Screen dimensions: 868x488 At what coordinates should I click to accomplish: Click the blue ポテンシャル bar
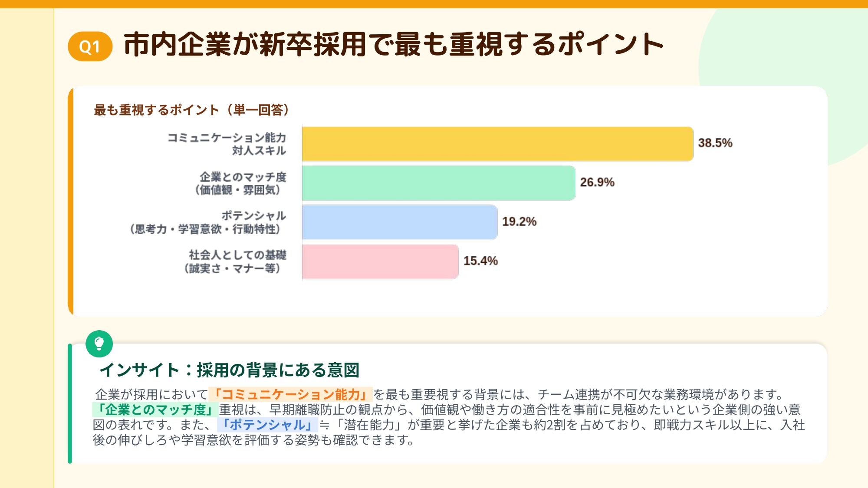tap(399, 222)
